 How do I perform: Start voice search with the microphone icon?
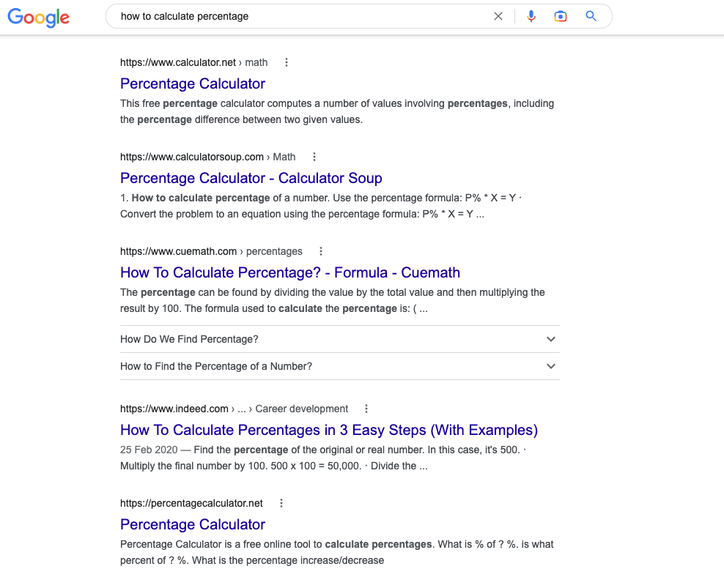[x=531, y=16]
